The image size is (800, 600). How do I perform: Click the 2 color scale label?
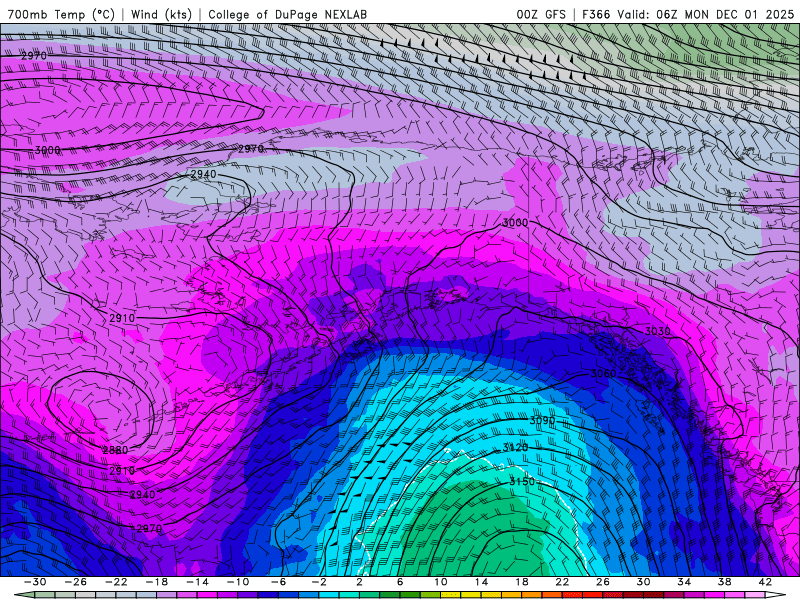pos(360,582)
